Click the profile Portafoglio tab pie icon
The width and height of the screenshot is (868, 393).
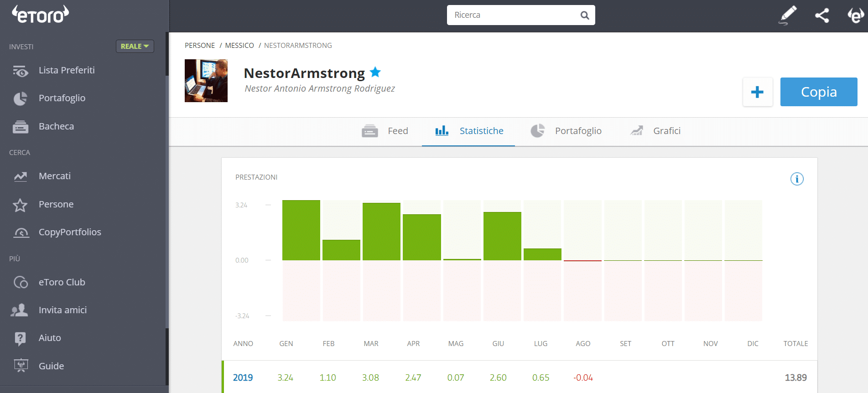[538, 130]
